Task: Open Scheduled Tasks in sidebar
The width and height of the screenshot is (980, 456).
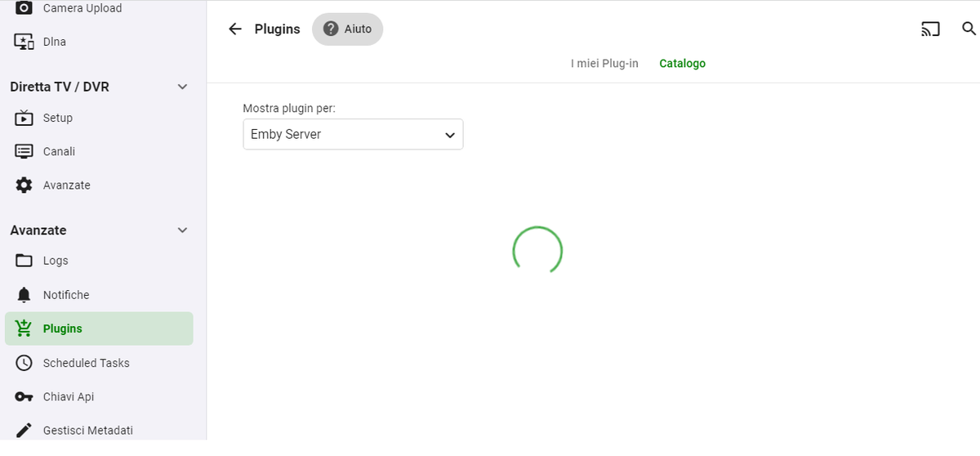Action: pos(86,363)
